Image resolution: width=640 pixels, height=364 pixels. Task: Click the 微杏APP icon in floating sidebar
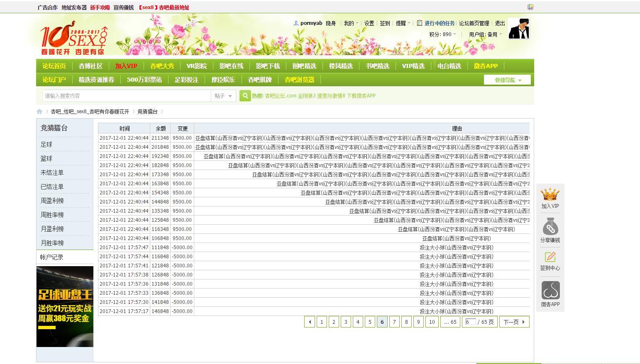[x=550, y=290]
